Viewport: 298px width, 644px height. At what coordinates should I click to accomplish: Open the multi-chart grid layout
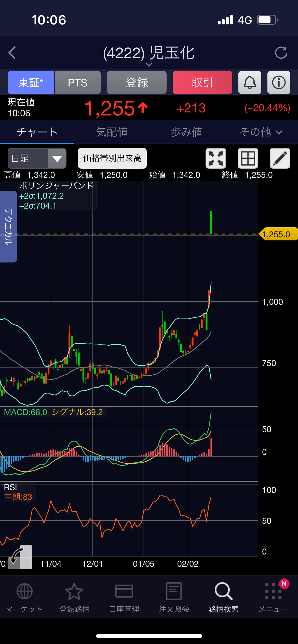point(248,158)
